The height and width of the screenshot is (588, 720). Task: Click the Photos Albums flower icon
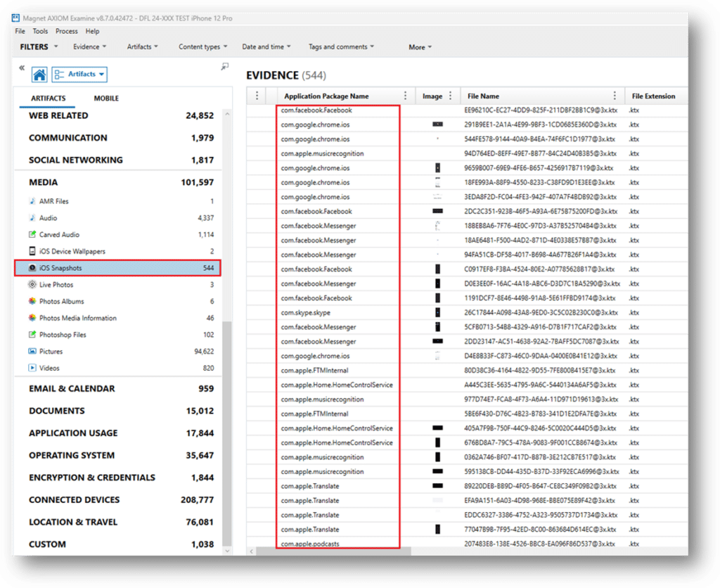coord(32,301)
